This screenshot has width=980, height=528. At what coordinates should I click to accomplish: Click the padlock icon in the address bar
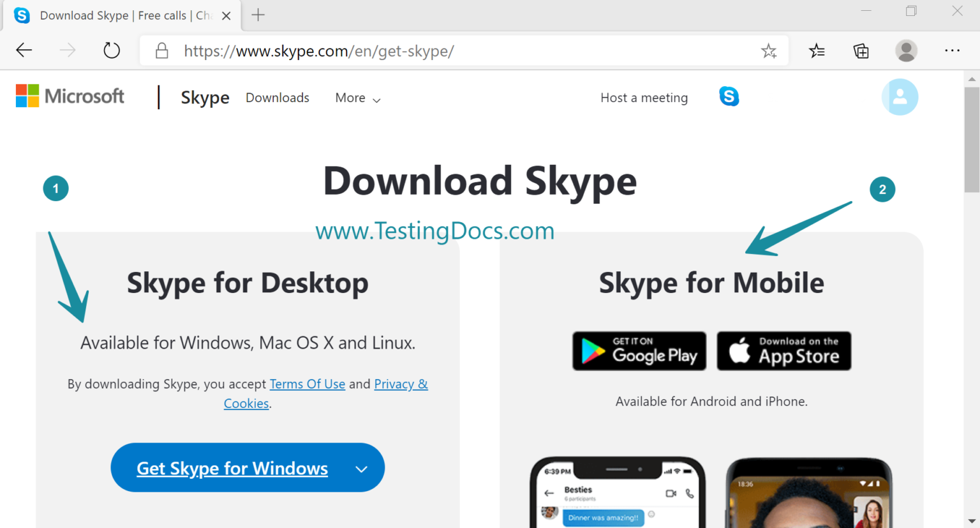click(161, 50)
